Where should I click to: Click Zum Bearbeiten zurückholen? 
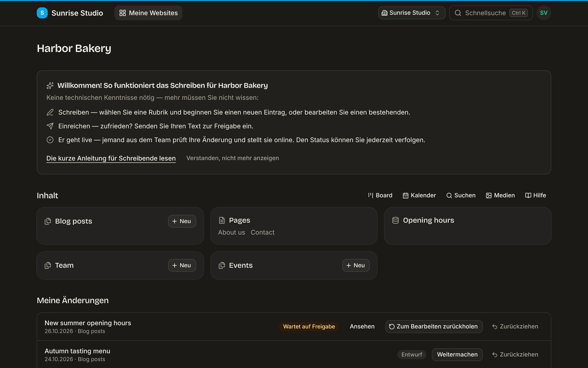434,327
